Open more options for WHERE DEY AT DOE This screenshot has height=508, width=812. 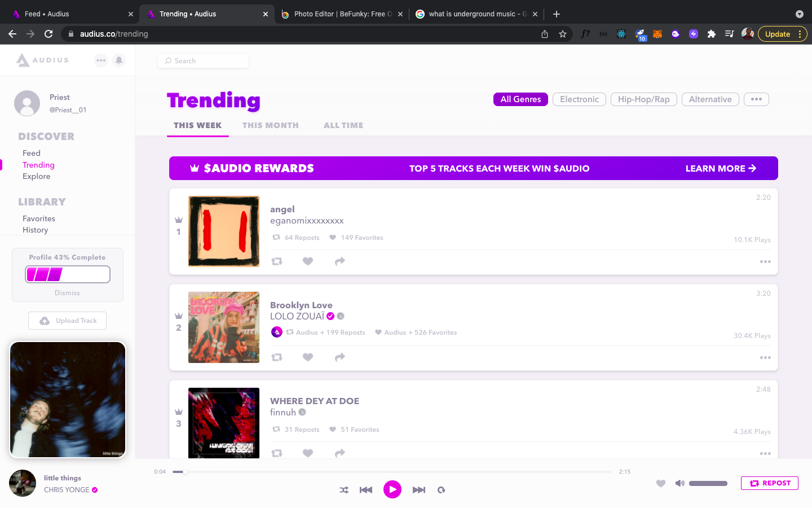click(x=765, y=453)
